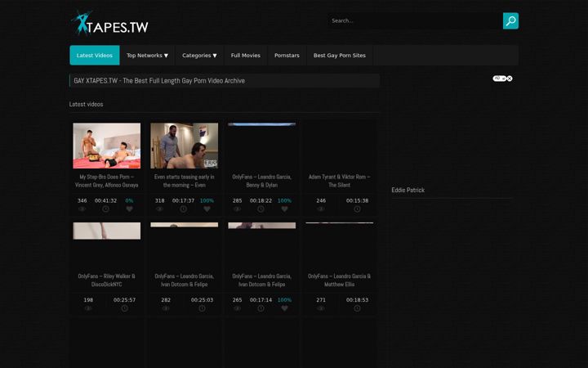Image resolution: width=588 pixels, height=368 pixels.
Task: Open the 'Leandro Garcia & Matthew Ellis' title link
Action: pyautogui.click(x=340, y=280)
